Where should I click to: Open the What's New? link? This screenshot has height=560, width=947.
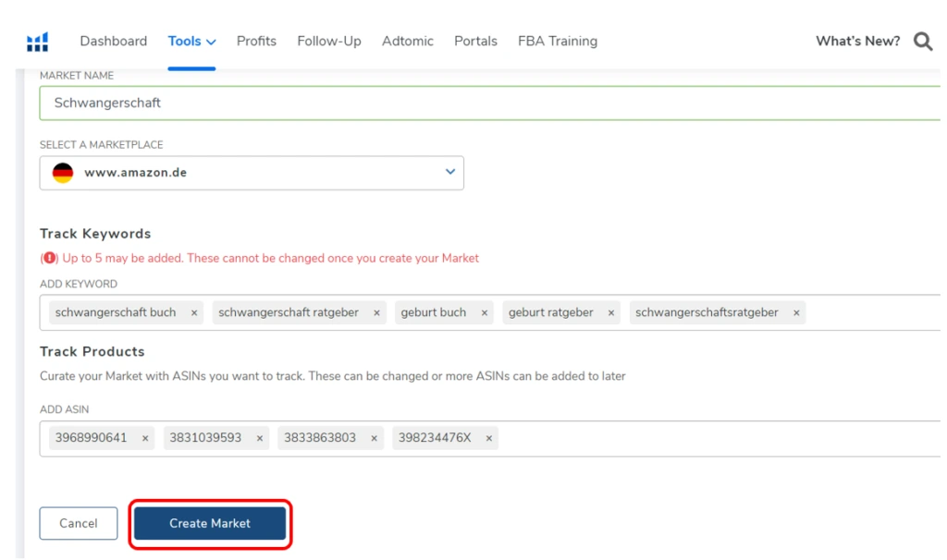857,42
